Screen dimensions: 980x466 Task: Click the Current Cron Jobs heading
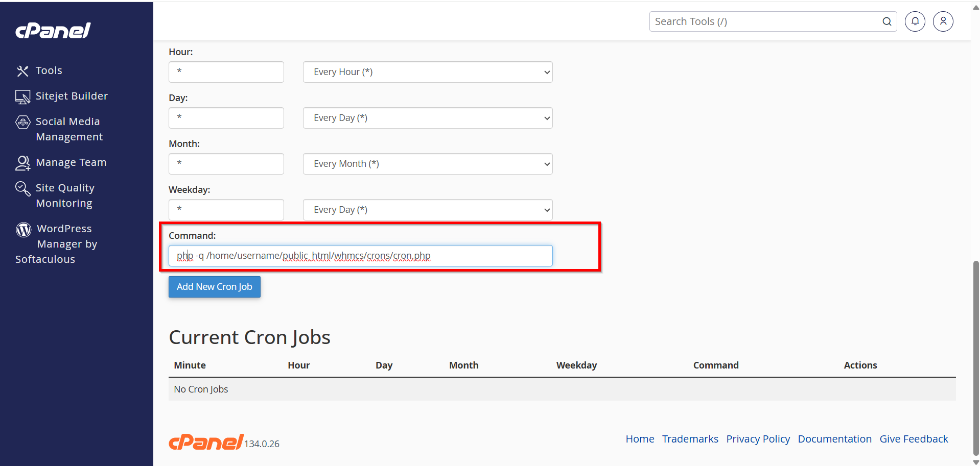(x=250, y=337)
